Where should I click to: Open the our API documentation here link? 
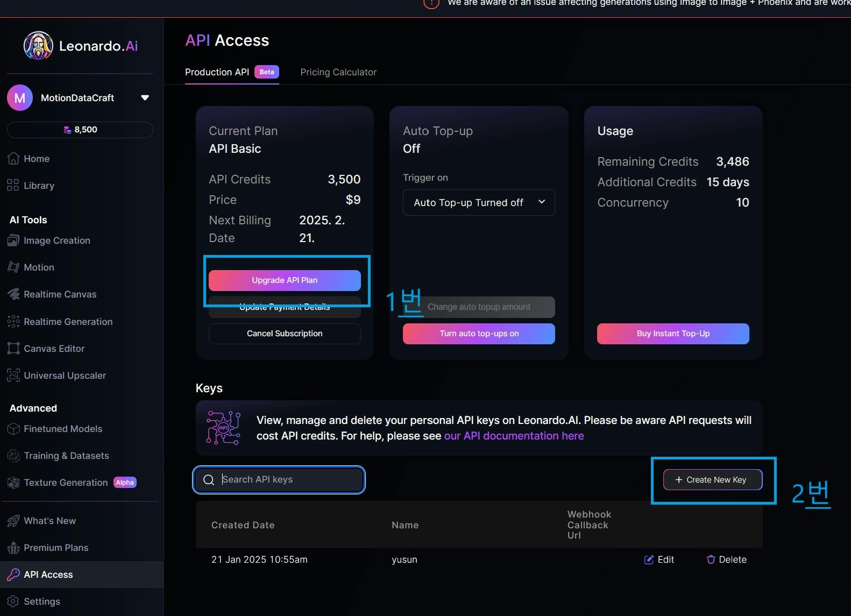[x=514, y=436]
